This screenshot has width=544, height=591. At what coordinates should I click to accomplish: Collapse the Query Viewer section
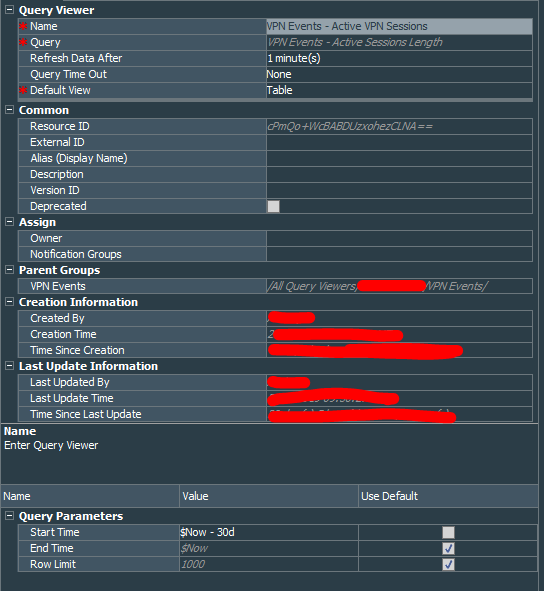pos(9,10)
